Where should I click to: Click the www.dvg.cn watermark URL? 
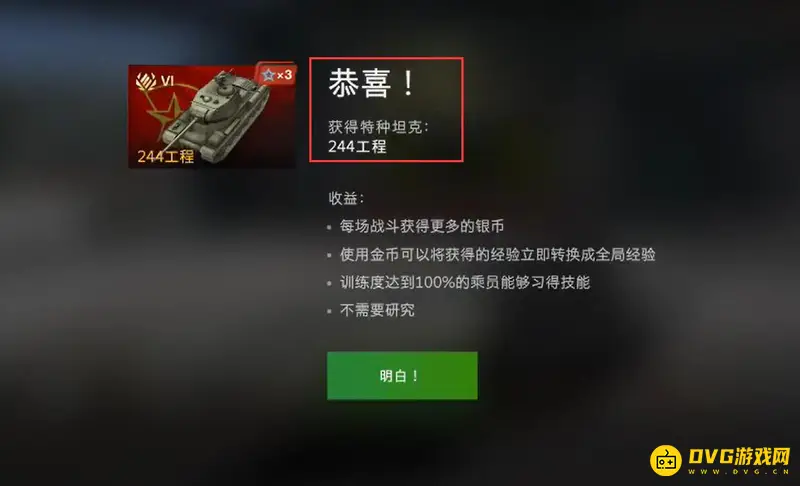click(x=739, y=472)
